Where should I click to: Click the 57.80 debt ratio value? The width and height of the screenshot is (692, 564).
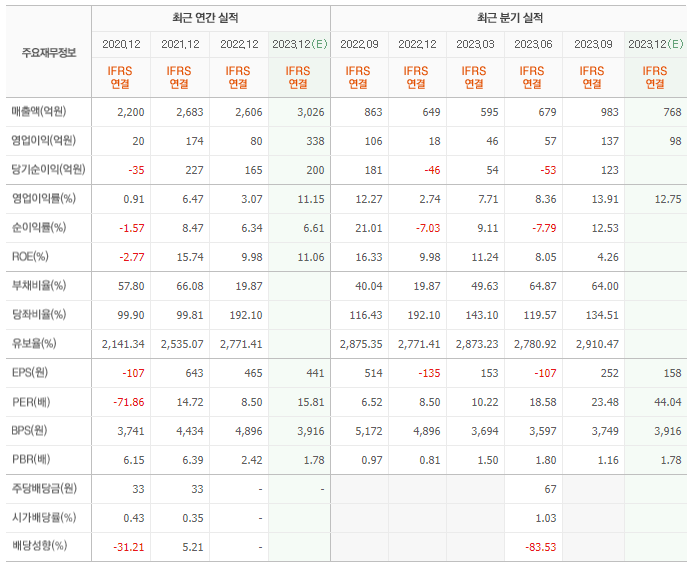131,286
